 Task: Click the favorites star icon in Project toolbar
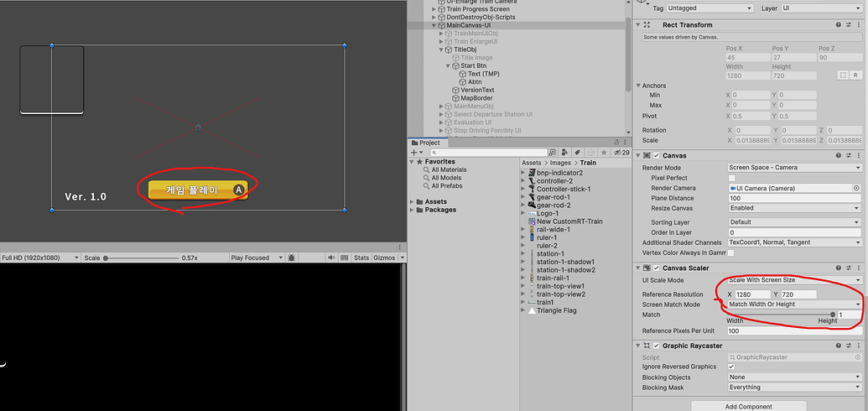[604, 153]
